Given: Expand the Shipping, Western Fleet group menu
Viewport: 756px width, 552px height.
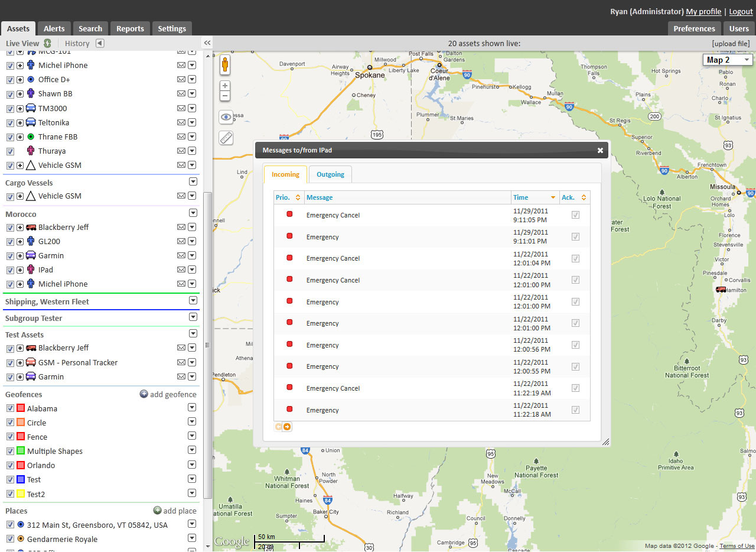Looking at the screenshot, I should pos(193,301).
